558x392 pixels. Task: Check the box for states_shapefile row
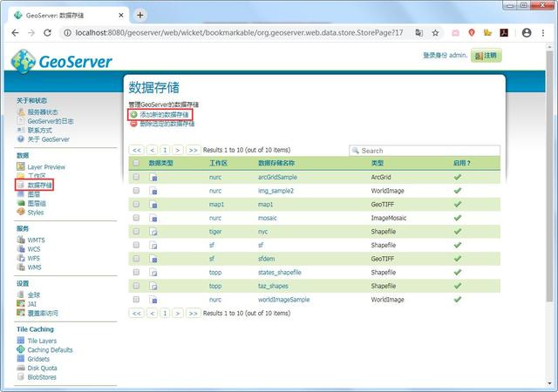(136, 272)
